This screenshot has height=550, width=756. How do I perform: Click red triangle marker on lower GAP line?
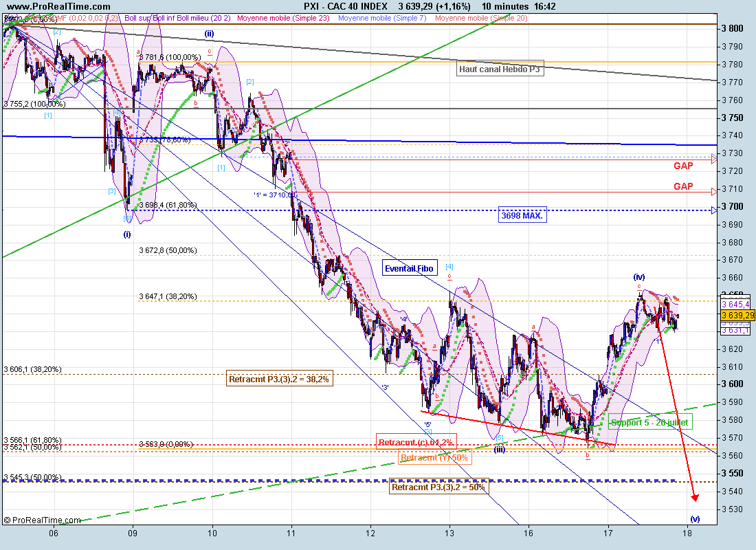[x=714, y=190]
